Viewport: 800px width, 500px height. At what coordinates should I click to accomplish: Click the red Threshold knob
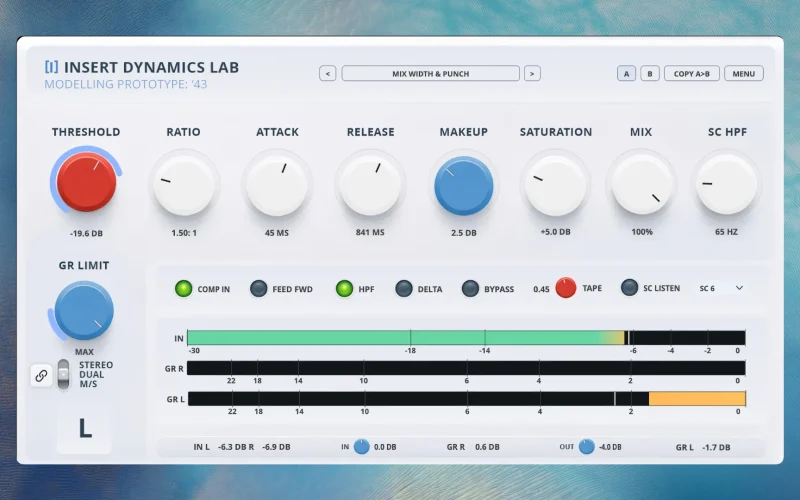coord(86,182)
